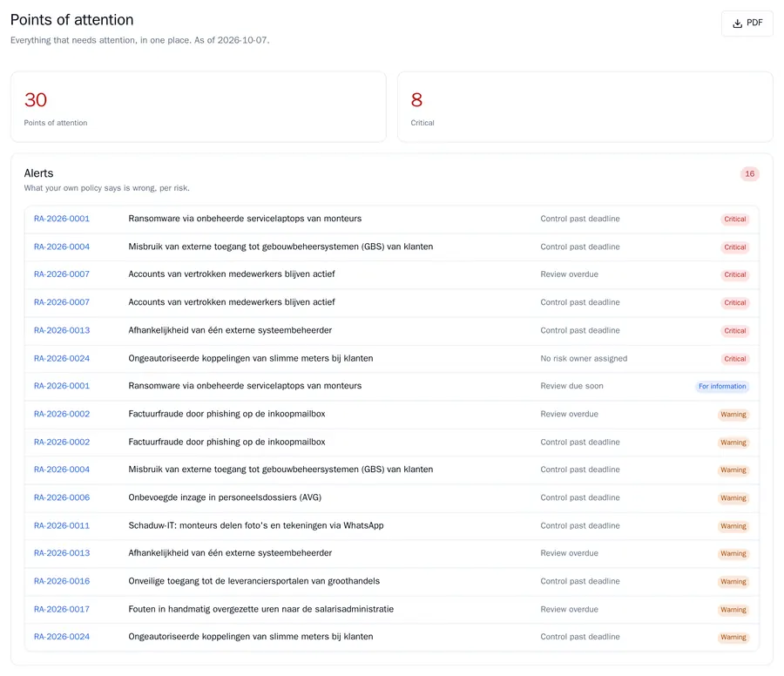The width and height of the screenshot is (784, 676).
Task: Click Warning badge on Onveilige toegang row
Action: coord(733,581)
